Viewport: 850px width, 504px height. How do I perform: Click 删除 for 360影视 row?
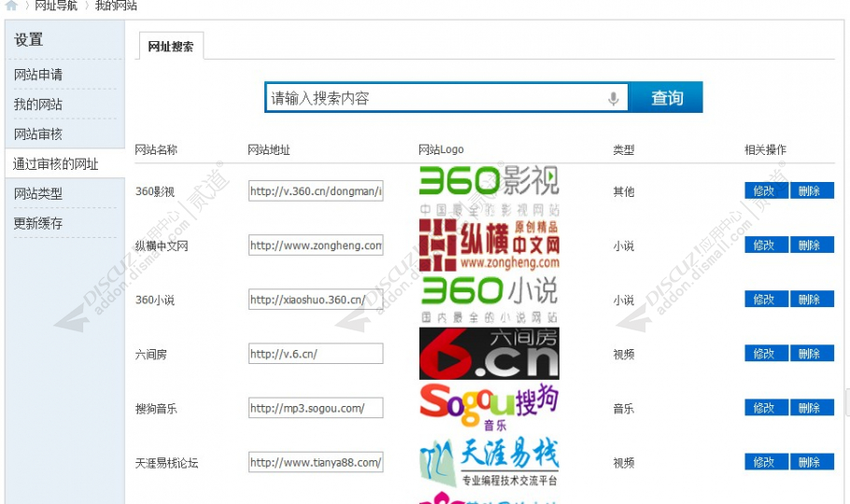click(x=812, y=190)
